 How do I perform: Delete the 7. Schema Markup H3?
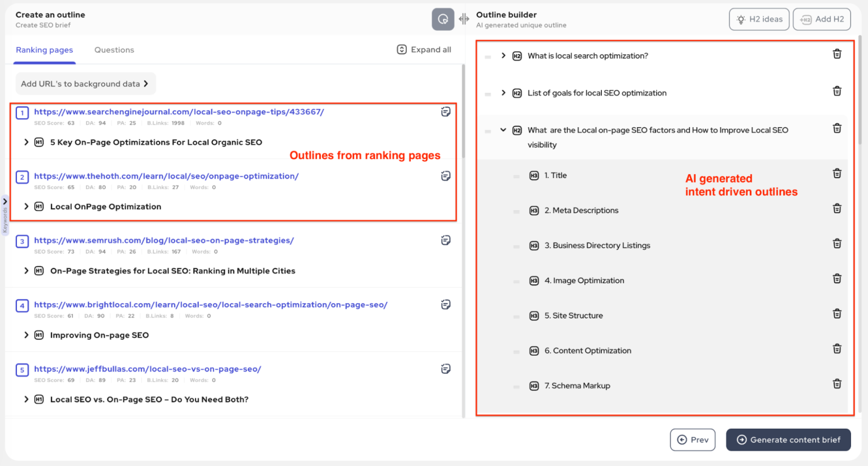pyautogui.click(x=837, y=384)
